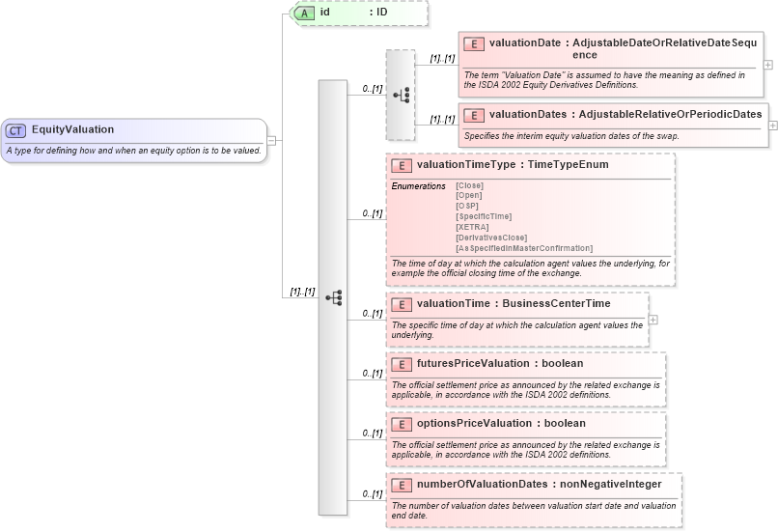Click the attribute A icon next to id

[x=304, y=13]
